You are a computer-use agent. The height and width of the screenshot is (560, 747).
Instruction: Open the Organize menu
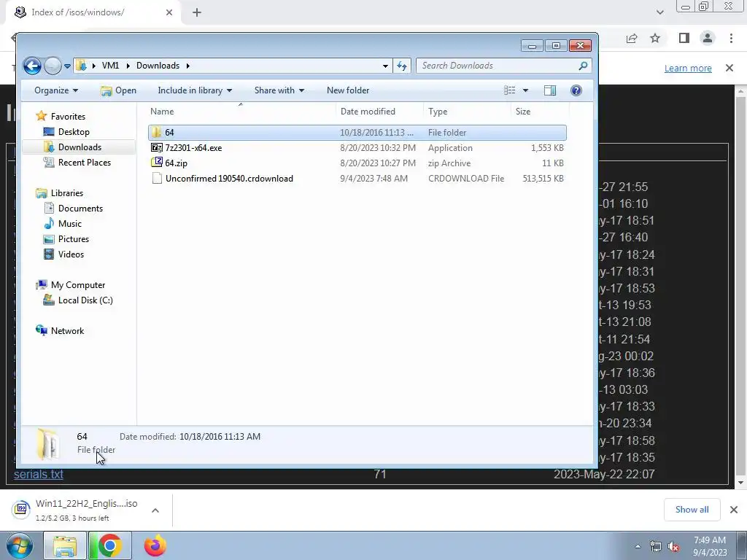pyautogui.click(x=55, y=90)
